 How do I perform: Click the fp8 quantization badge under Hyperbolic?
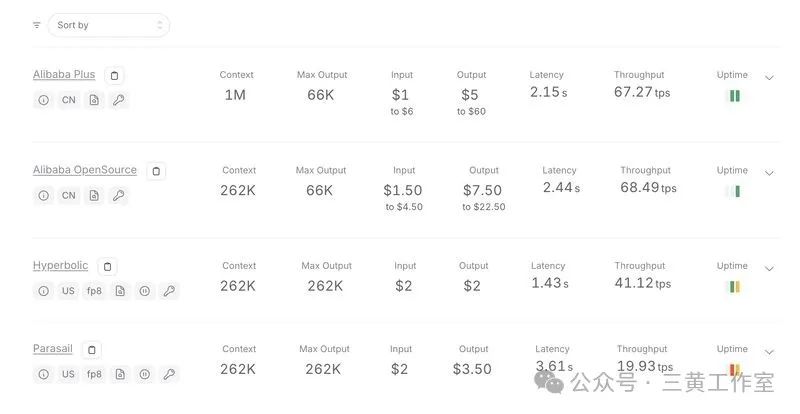(x=94, y=291)
